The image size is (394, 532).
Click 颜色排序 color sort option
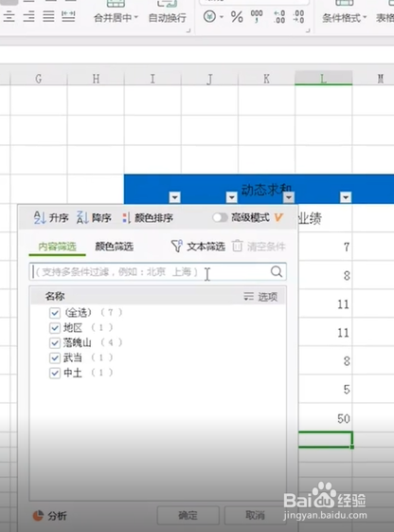point(148,217)
